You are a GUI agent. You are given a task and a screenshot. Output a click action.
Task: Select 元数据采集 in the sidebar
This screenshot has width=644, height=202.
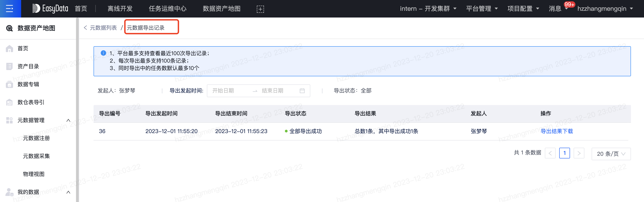[x=36, y=156]
